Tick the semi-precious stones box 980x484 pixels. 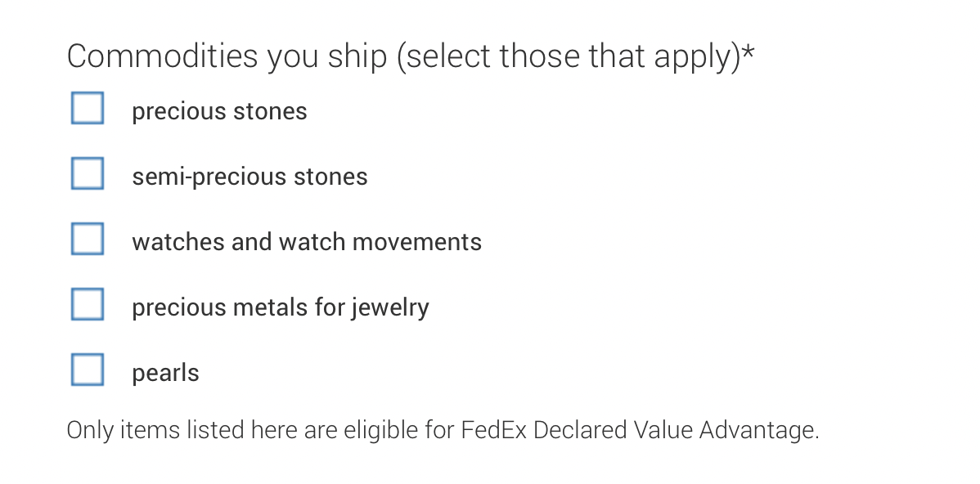coord(88,174)
